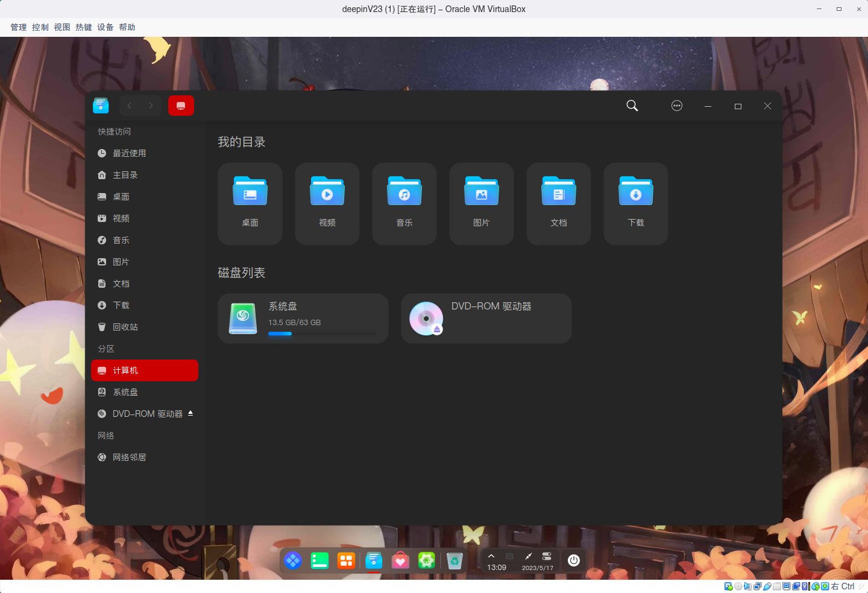Select 图片 in the sidebar

145,262
